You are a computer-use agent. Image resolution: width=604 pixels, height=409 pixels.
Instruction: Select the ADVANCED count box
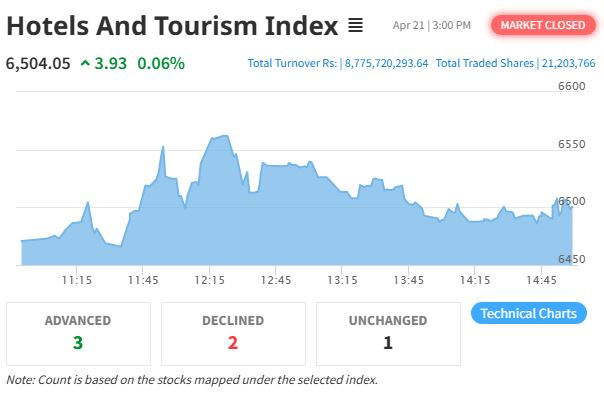tap(79, 334)
